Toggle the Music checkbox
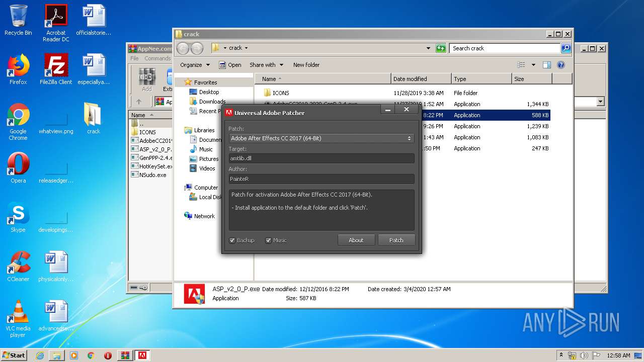Image resolution: width=644 pixels, height=362 pixels. pos(269,240)
